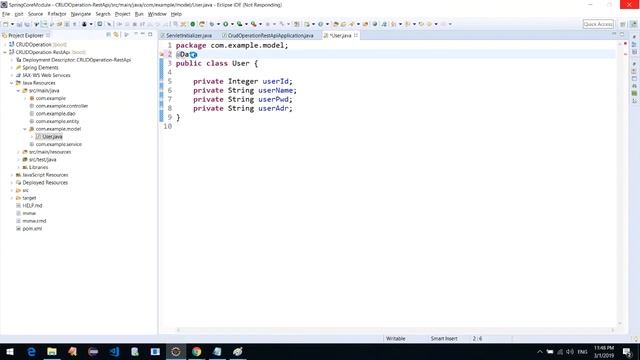Screen dimensions: 640x360
Task: Open the External Tools dropdown arrow
Action: click(260, 24)
